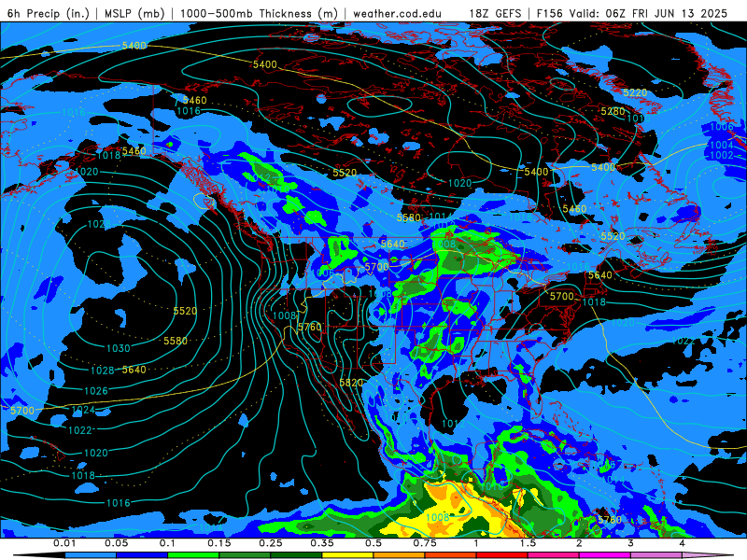Click the 'MSLP (mb)' header label
747x560 pixels.
point(134,13)
